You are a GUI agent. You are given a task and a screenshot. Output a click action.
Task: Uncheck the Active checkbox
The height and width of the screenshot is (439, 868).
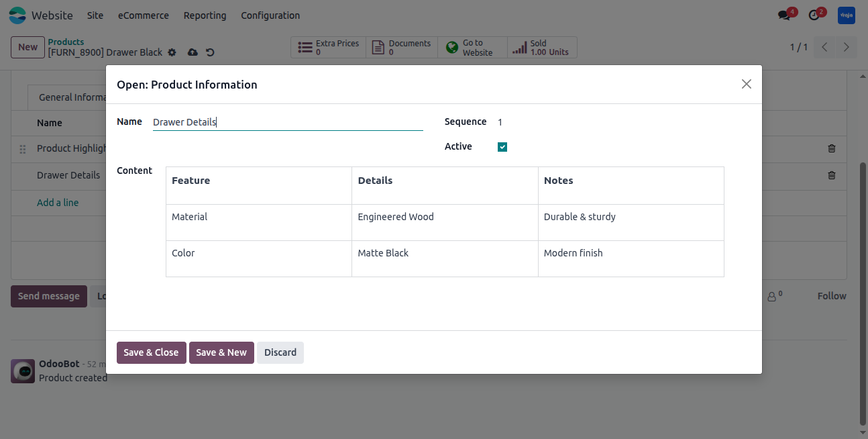[502, 147]
